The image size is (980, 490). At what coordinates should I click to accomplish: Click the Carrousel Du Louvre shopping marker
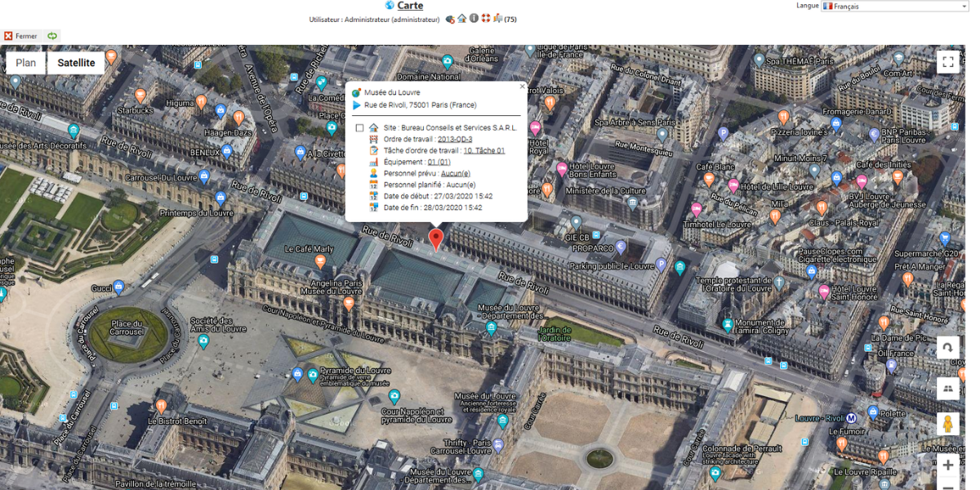point(204,176)
